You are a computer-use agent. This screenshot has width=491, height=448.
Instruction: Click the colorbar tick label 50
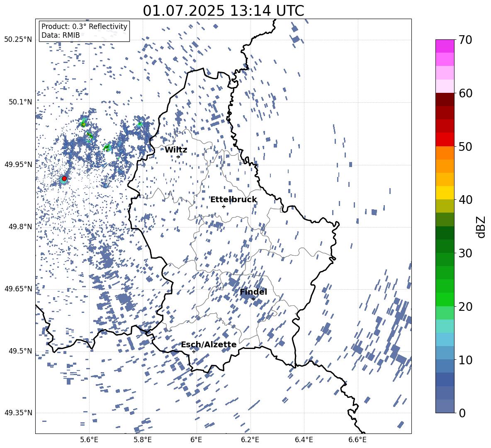point(465,147)
